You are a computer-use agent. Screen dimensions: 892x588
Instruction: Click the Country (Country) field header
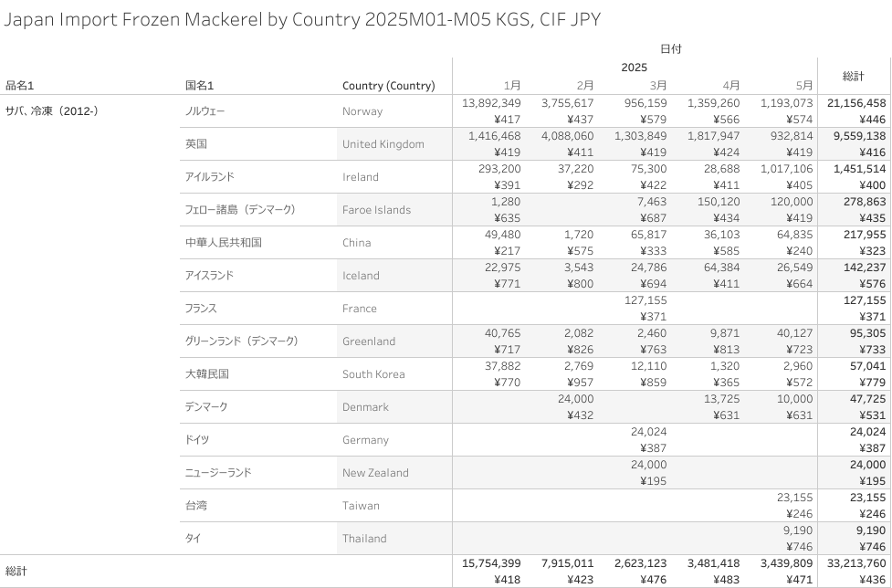389,85
